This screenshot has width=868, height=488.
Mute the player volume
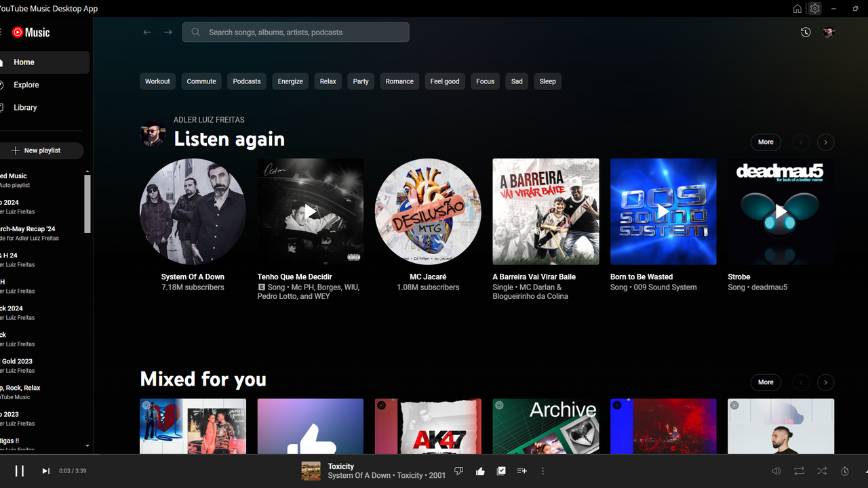pos(776,471)
